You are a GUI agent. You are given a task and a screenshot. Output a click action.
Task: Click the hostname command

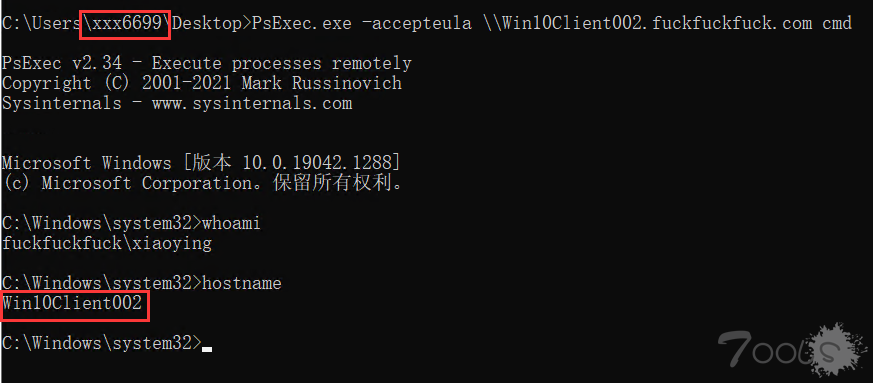[242, 283]
